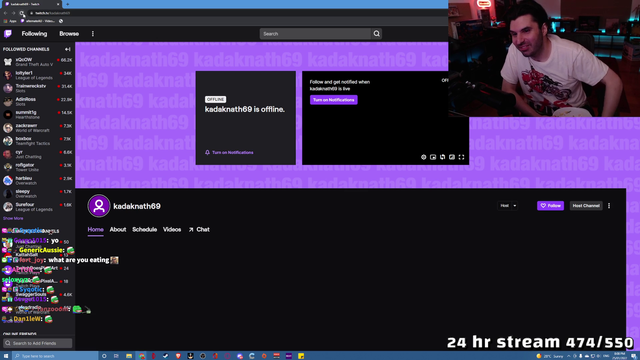Open rofigator channel in sidebar

click(x=38, y=167)
